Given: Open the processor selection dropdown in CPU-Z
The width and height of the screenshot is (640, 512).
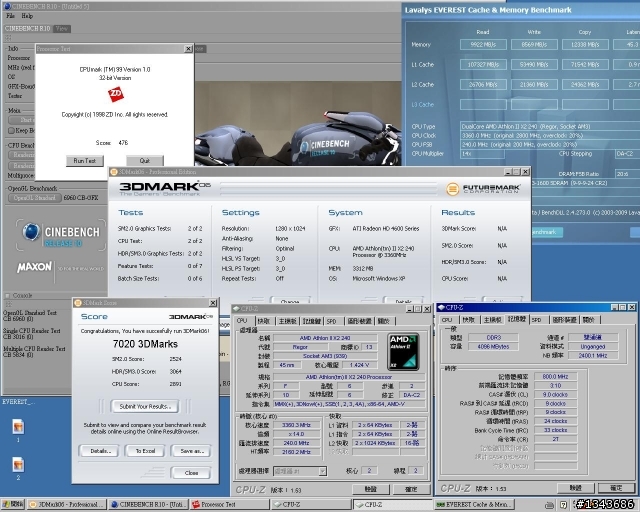Looking at the screenshot, I should coord(322,471).
